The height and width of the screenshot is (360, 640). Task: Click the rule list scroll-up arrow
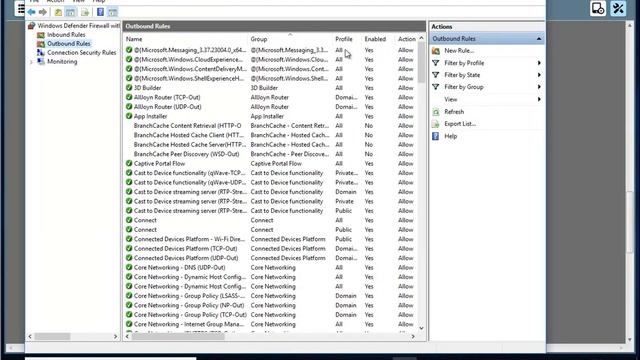pos(421,38)
